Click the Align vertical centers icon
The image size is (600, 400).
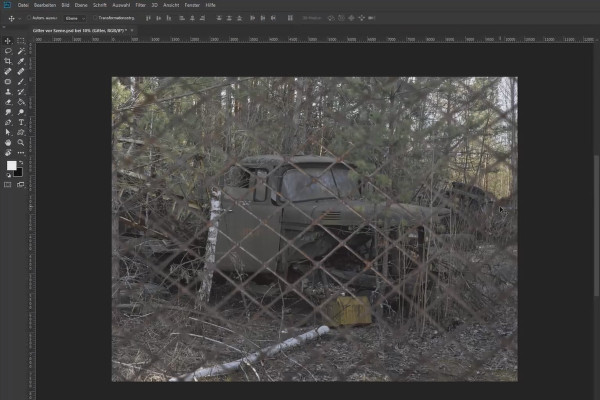(x=158, y=18)
